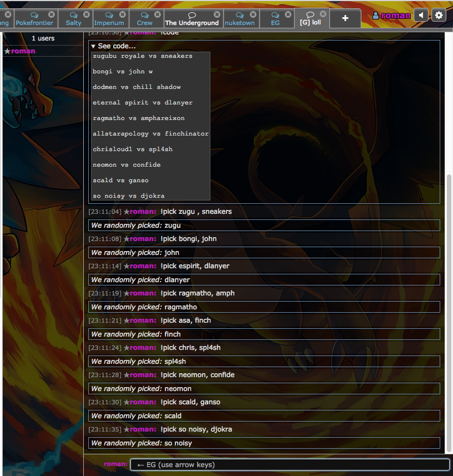This screenshot has width=453, height=476.
Task: Select roman in the users list
Action: pyautogui.click(x=23, y=51)
